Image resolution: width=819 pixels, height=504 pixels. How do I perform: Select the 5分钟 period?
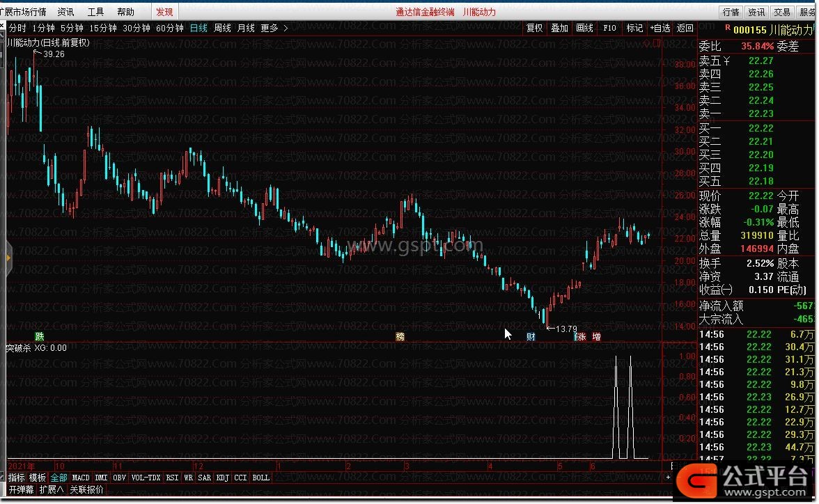tap(72, 29)
